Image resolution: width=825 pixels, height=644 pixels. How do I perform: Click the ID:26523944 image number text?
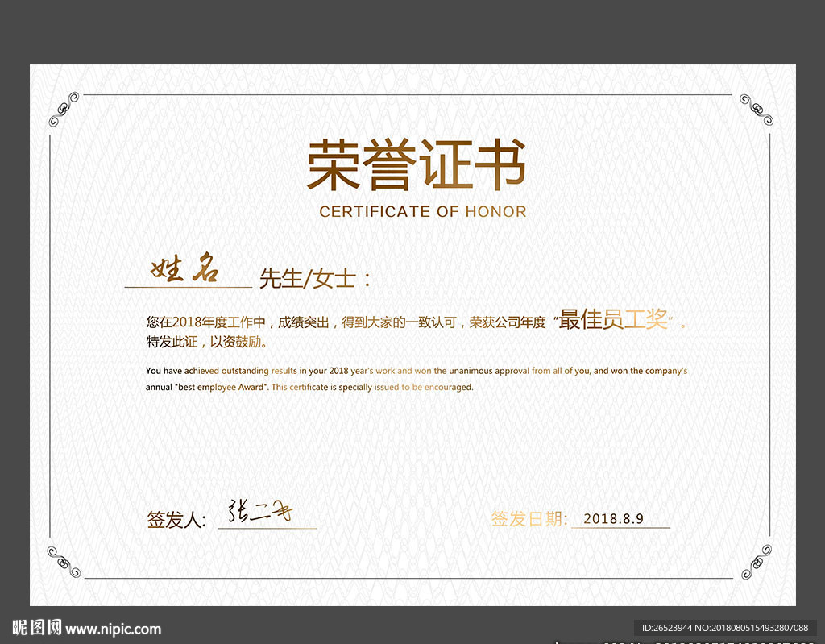(725, 628)
